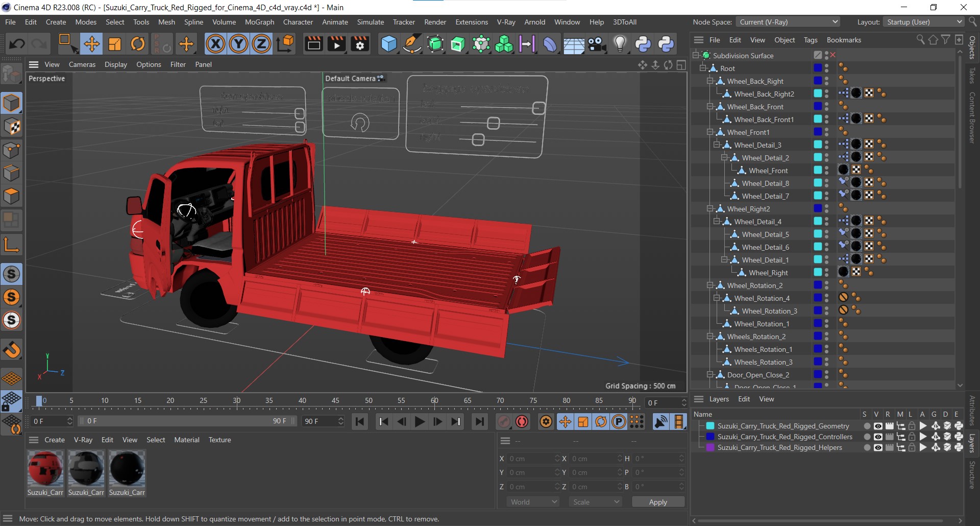Click the Undo arrow icon

point(17,44)
